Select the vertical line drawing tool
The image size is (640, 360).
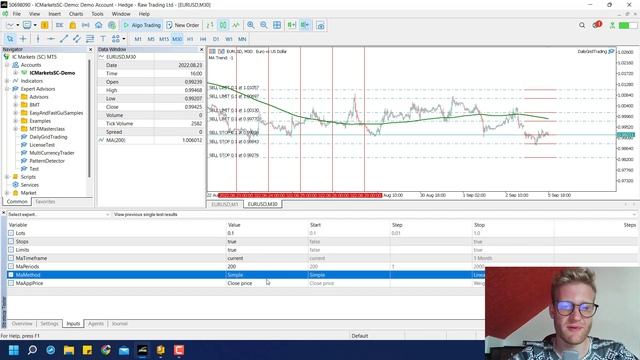point(38,39)
